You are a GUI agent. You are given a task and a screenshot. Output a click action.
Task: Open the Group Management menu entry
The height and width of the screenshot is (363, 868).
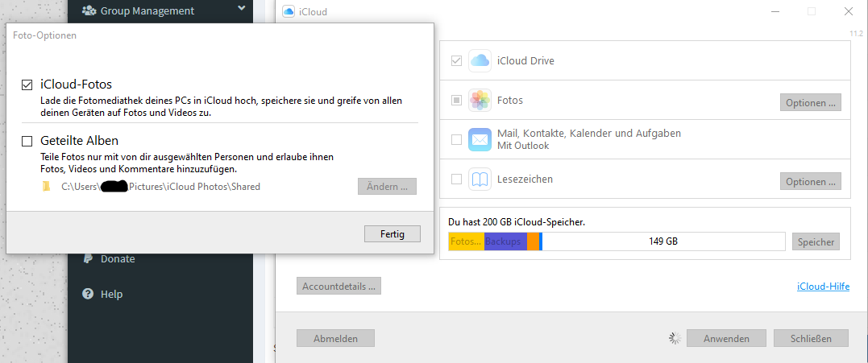tap(147, 10)
